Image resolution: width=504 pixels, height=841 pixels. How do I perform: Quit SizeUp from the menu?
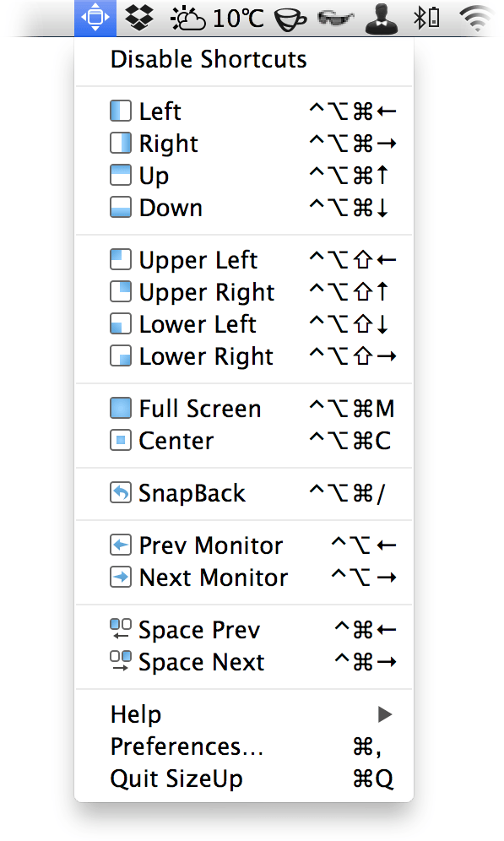point(244,779)
